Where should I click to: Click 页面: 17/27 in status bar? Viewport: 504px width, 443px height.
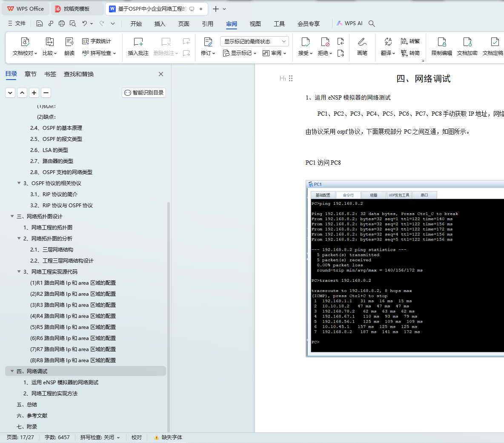pyautogui.click(x=20, y=437)
